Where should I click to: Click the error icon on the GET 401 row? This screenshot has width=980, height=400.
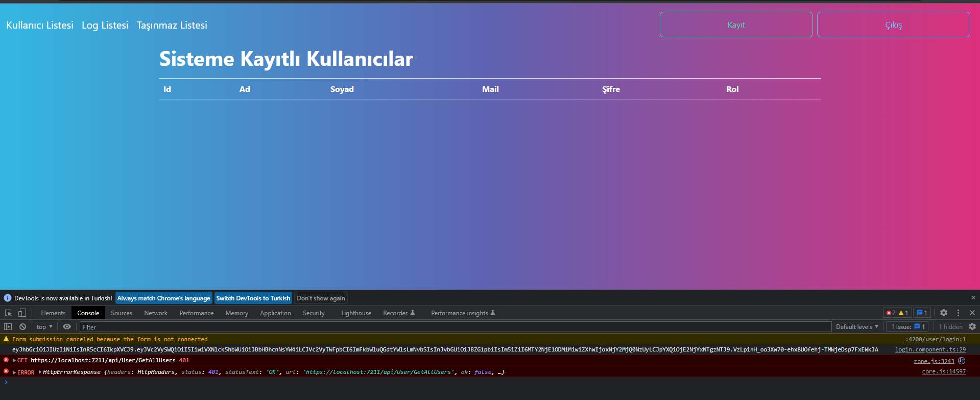click(6, 360)
